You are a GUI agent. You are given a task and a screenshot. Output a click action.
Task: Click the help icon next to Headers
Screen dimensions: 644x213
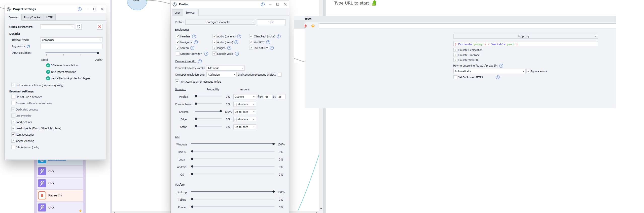point(194,36)
